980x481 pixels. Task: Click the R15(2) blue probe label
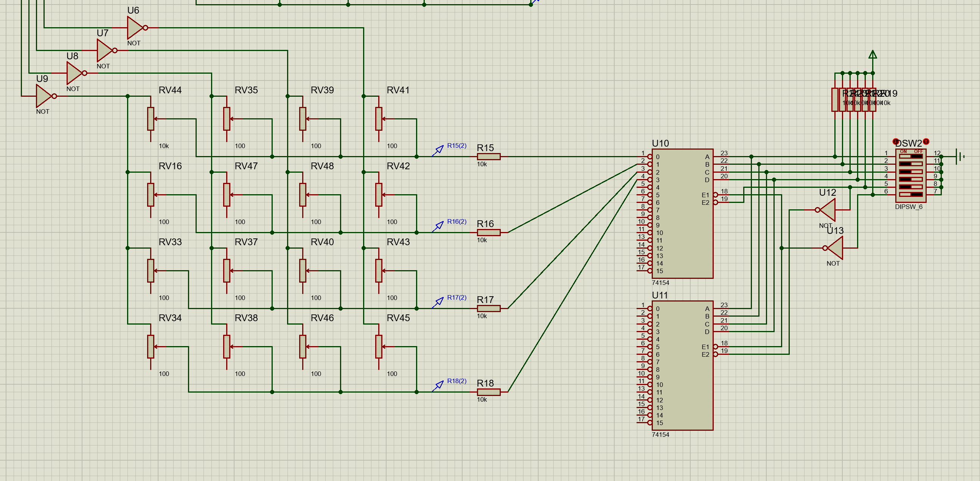coord(457,145)
